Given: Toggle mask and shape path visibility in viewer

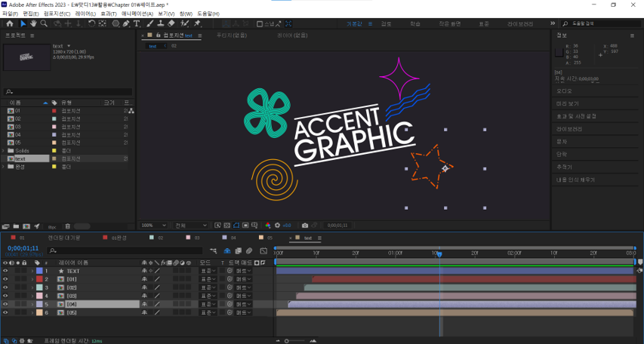Looking at the screenshot, I should (x=236, y=226).
